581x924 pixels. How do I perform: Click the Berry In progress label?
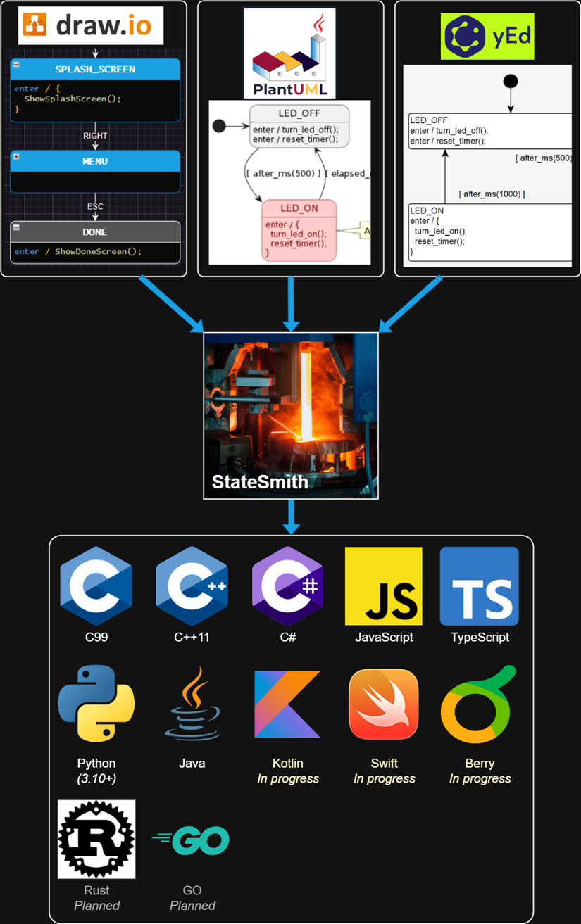[480, 771]
